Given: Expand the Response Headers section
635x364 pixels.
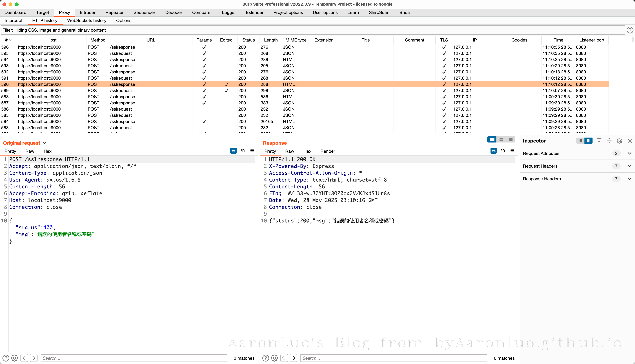Looking at the screenshot, I should point(629,179).
